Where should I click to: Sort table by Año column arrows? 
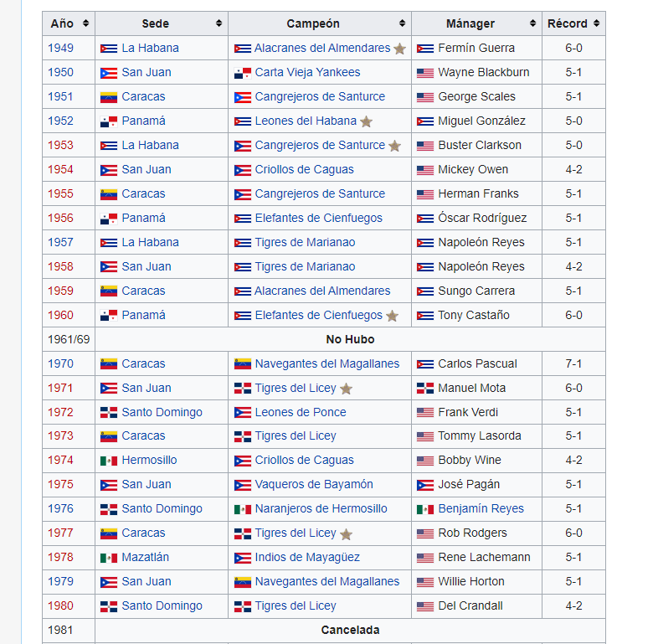[85, 23]
